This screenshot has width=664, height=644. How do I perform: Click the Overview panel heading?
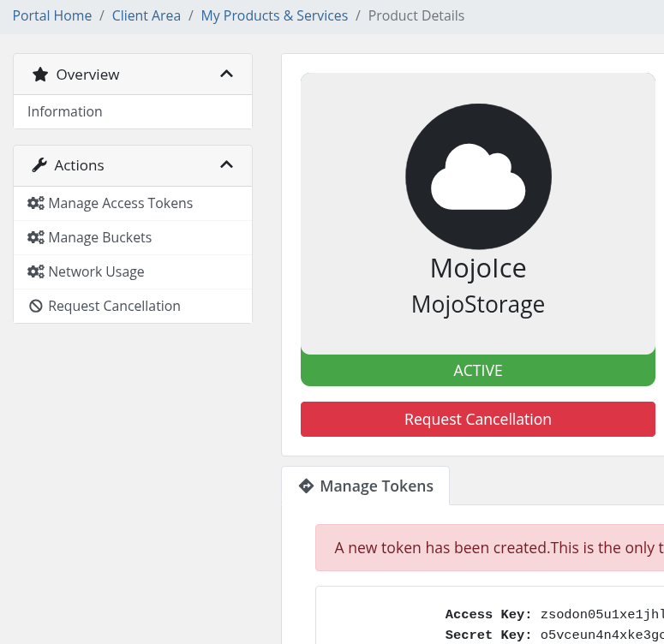pyautogui.click(x=133, y=75)
